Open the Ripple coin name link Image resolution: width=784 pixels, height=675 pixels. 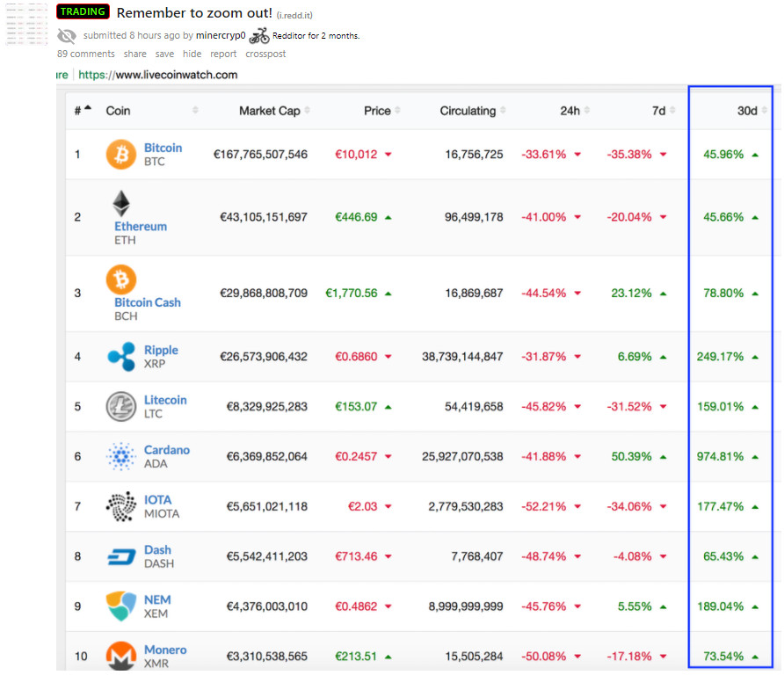click(161, 350)
